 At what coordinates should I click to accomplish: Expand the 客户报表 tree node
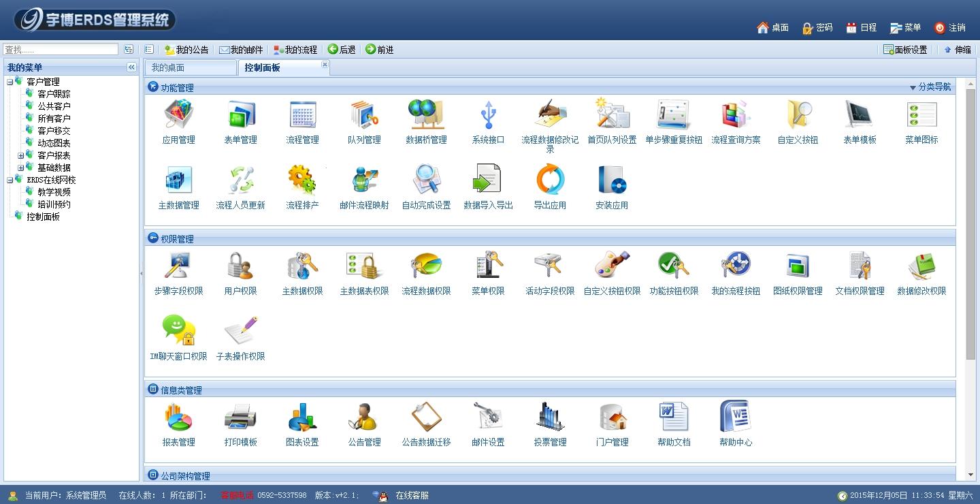pyautogui.click(x=20, y=156)
